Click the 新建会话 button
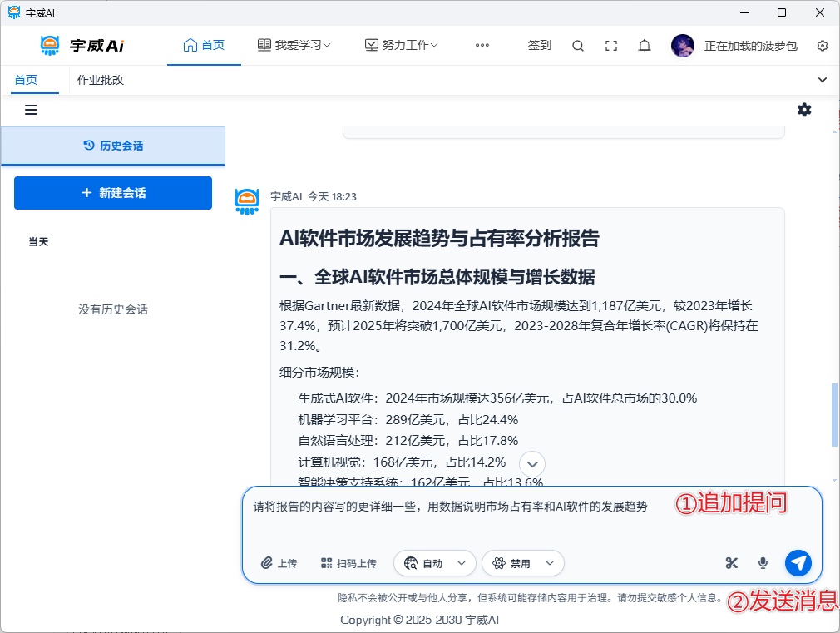 click(x=113, y=193)
